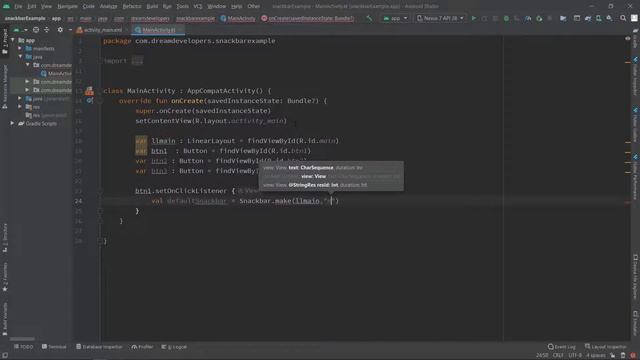
Task: Open the app run configuration dropdown
Action: click(395, 18)
